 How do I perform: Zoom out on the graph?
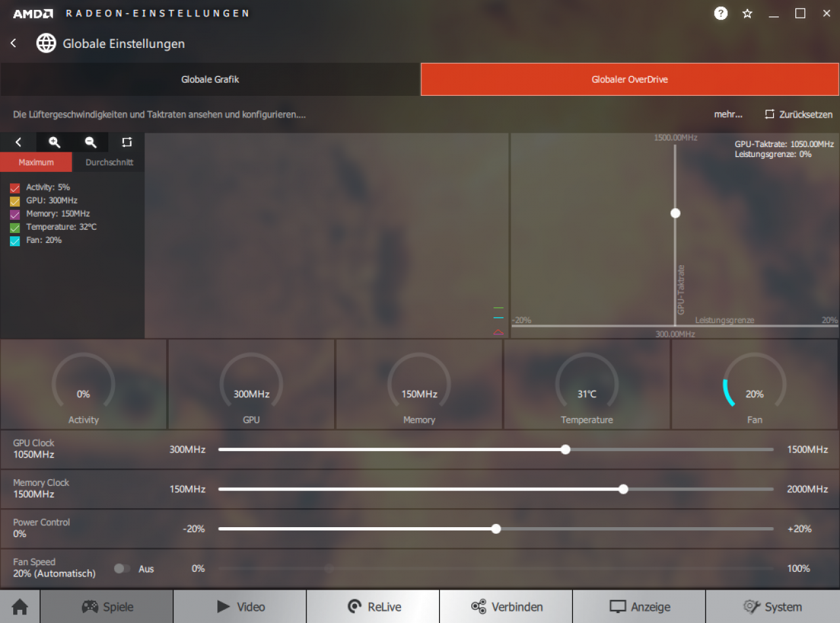point(91,142)
